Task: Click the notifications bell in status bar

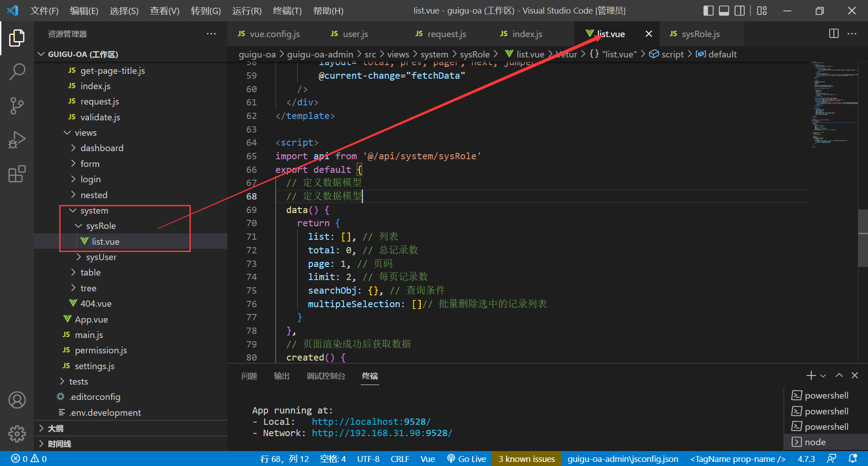Action: pos(853,458)
